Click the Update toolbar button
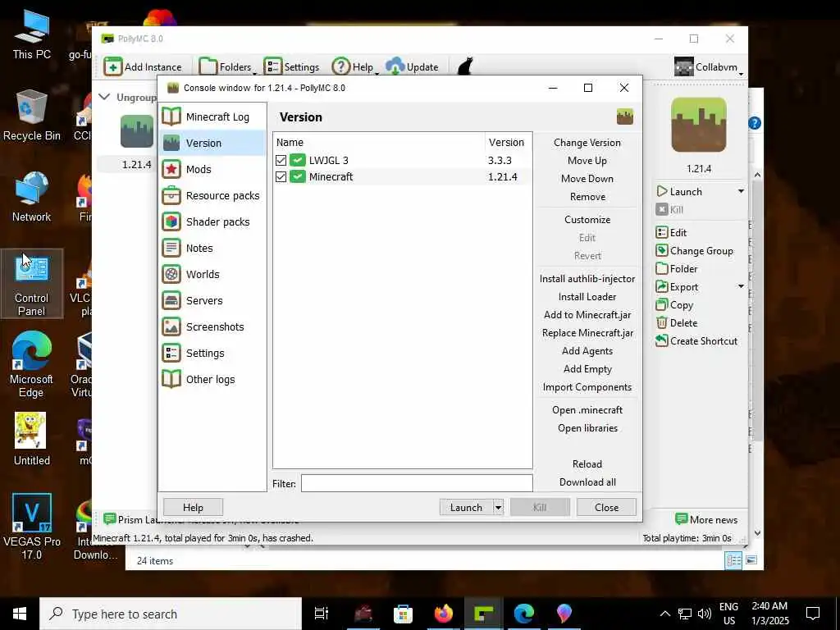 [x=412, y=67]
